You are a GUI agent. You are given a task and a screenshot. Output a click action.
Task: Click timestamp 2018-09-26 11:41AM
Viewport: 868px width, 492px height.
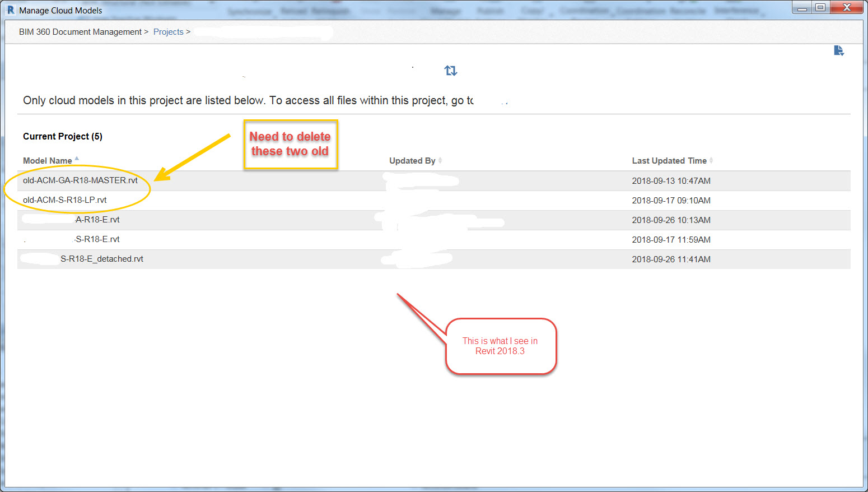[x=671, y=259]
